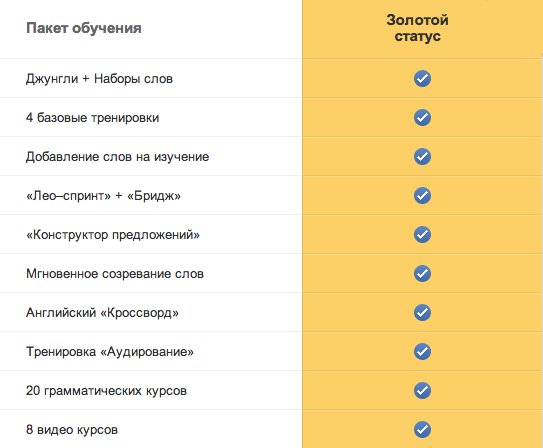Click the 20 грамматических курсов label

click(106, 391)
